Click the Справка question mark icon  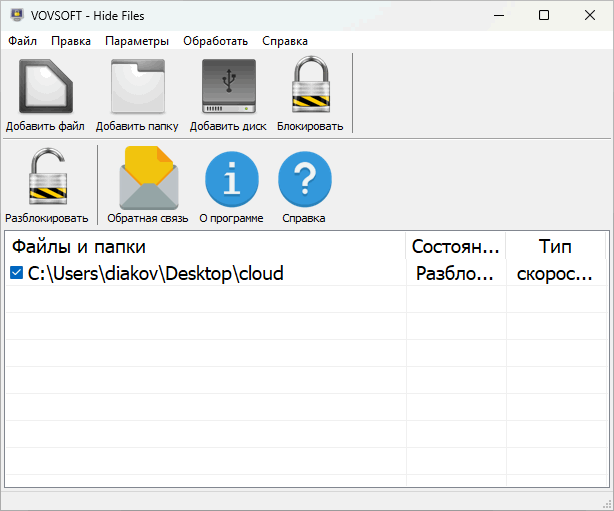tap(304, 178)
